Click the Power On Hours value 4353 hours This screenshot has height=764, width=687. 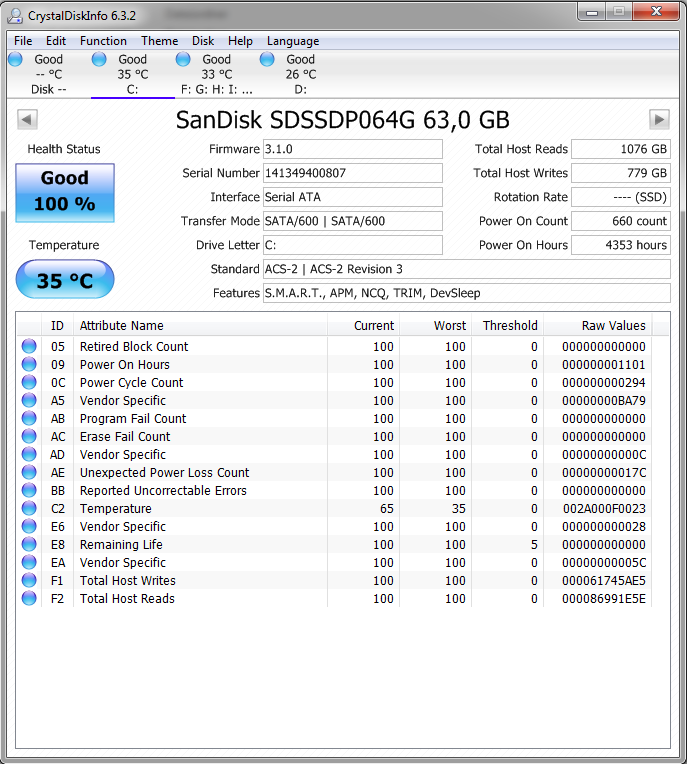(621, 245)
